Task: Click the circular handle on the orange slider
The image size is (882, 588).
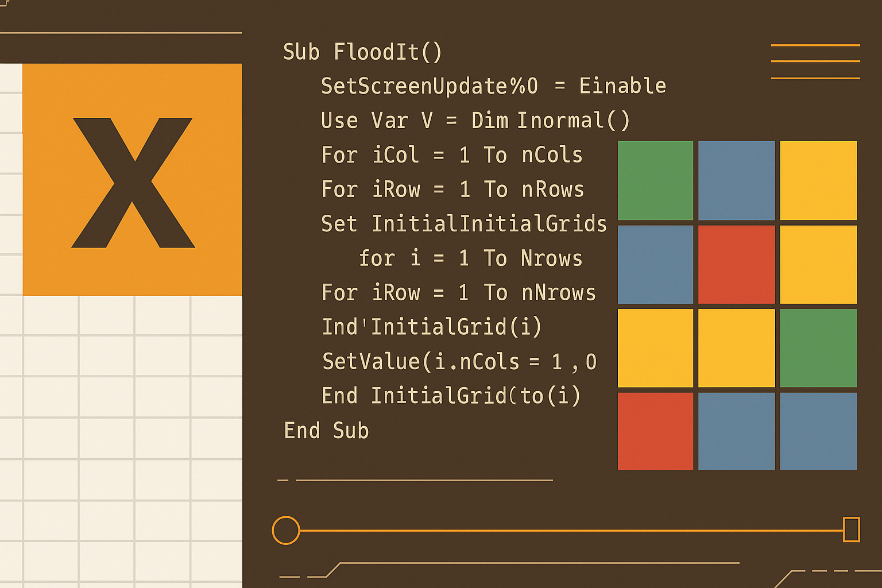Action: coord(286,530)
